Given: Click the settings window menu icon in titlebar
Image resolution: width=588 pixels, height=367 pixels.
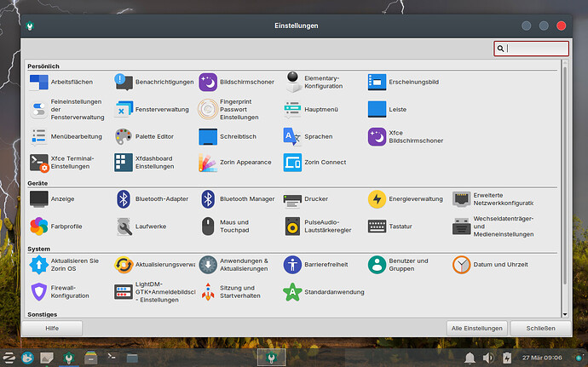Looking at the screenshot, I should 30,26.
